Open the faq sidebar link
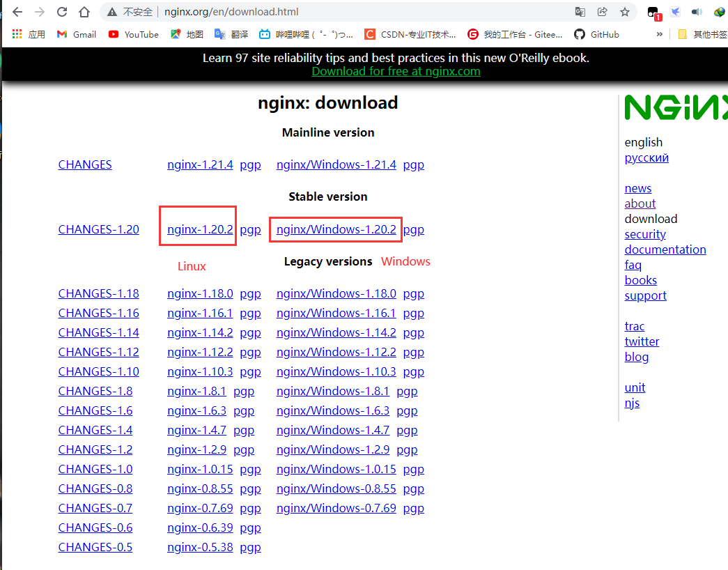Image resolution: width=728 pixels, height=570 pixels. pos(633,265)
